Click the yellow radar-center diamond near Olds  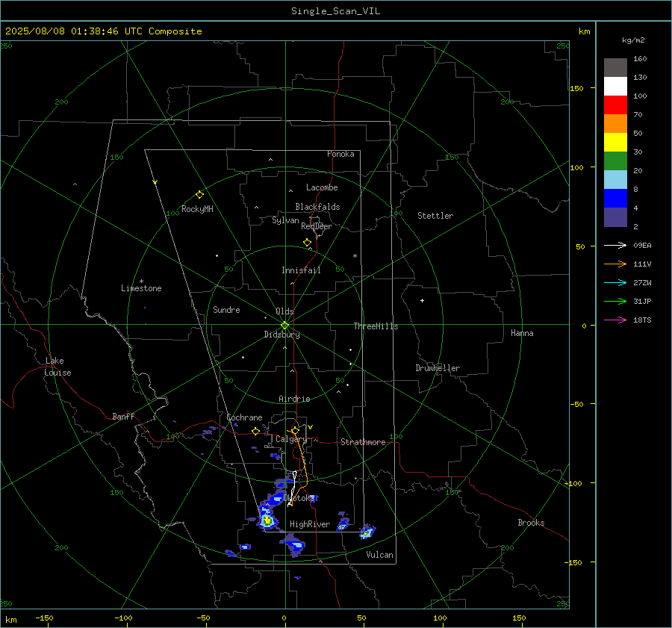284,326
